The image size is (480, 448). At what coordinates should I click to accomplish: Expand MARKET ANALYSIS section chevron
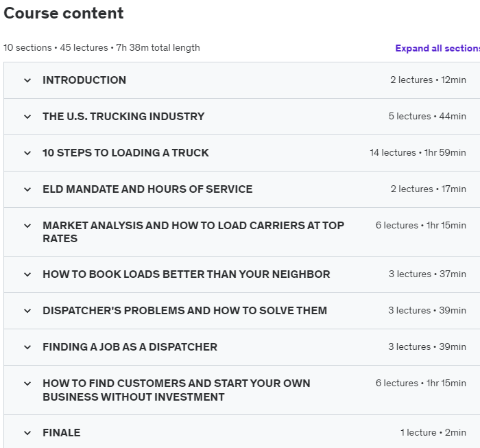click(x=27, y=226)
